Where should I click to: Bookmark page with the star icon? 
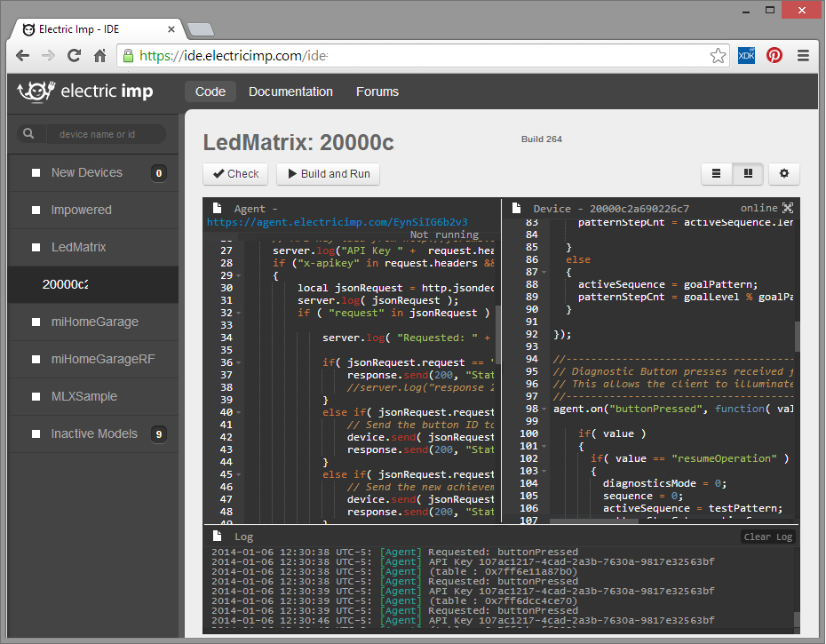pos(718,55)
